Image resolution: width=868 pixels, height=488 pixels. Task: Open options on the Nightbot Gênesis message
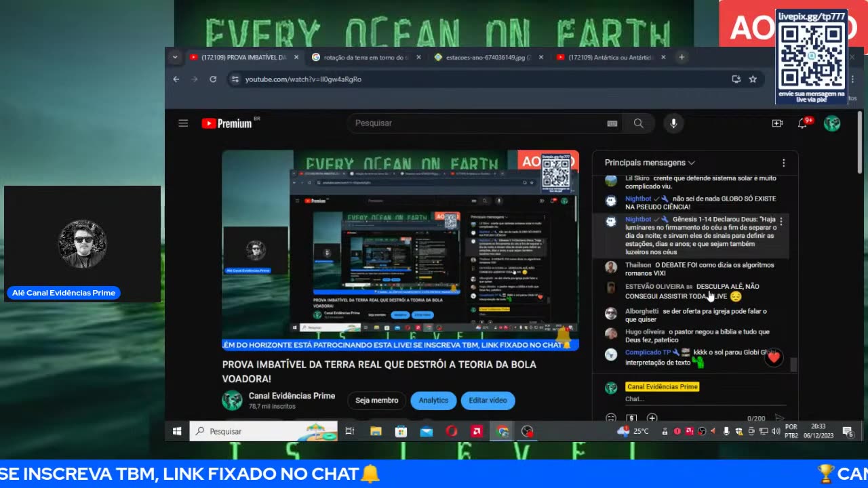click(781, 222)
